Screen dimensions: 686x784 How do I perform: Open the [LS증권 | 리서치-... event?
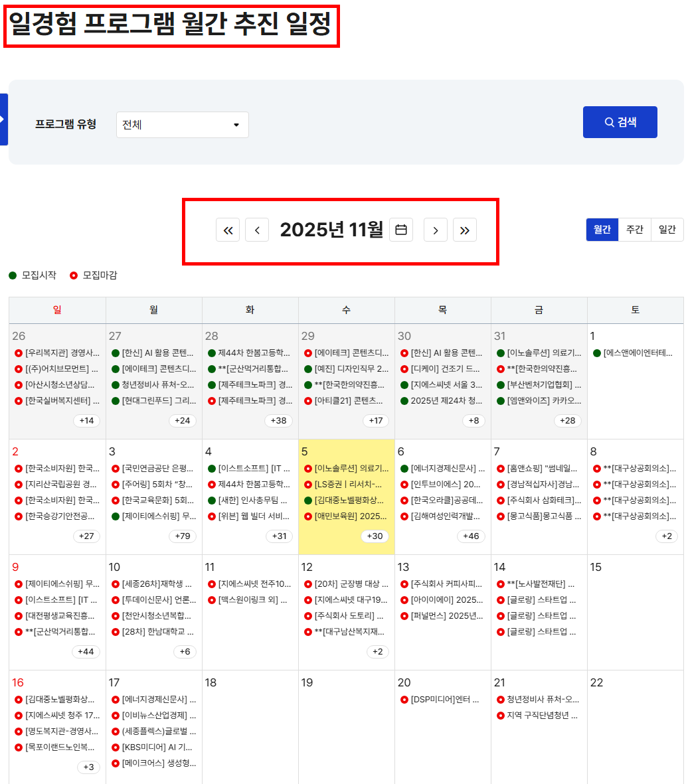coord(343,485)
